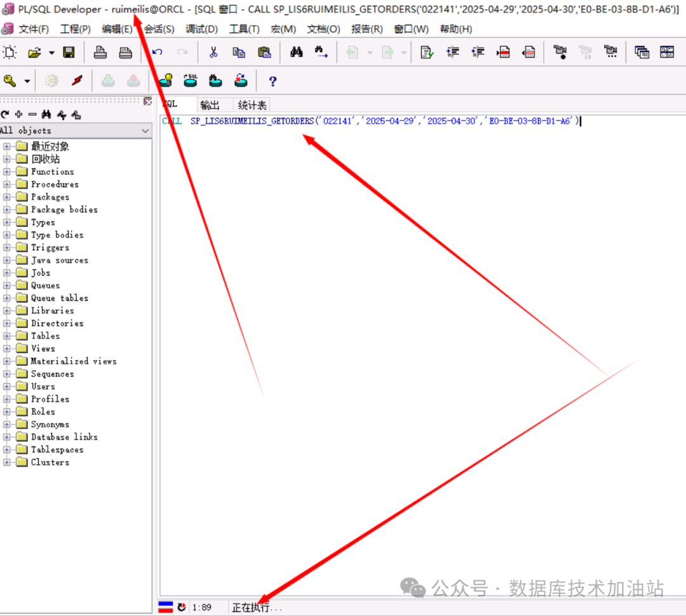Open the 帮助(H) menu
Image resolution: width=686 pixels, height=616 pixels.
point(456,29)
